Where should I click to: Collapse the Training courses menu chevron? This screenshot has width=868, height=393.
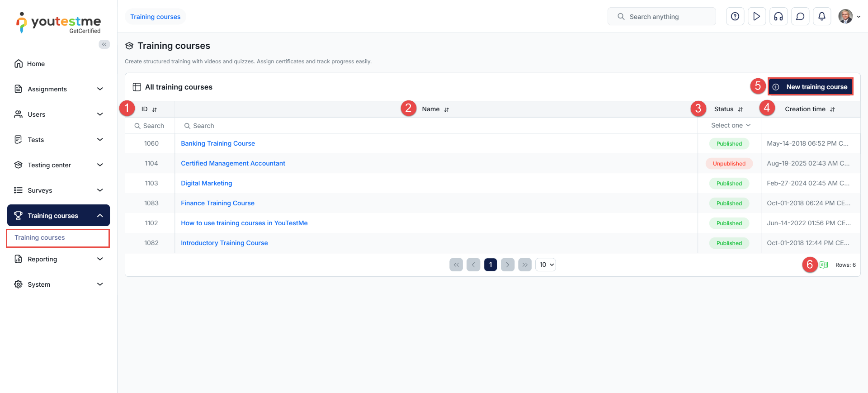(100, 216)
